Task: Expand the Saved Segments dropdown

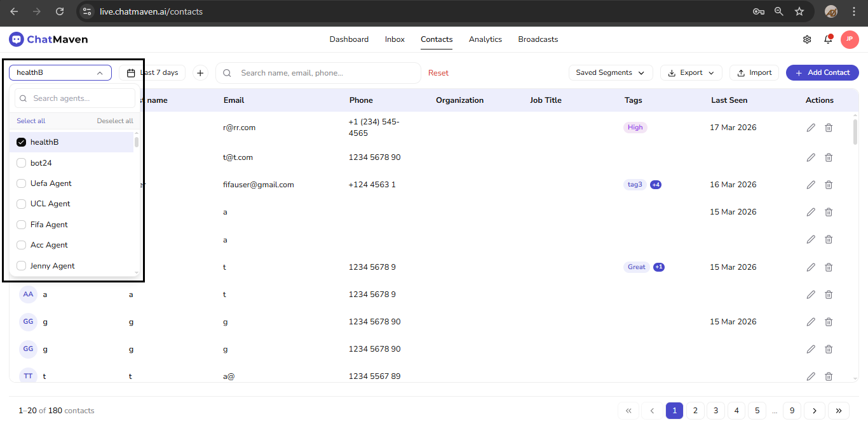Action: pos(610,73)
